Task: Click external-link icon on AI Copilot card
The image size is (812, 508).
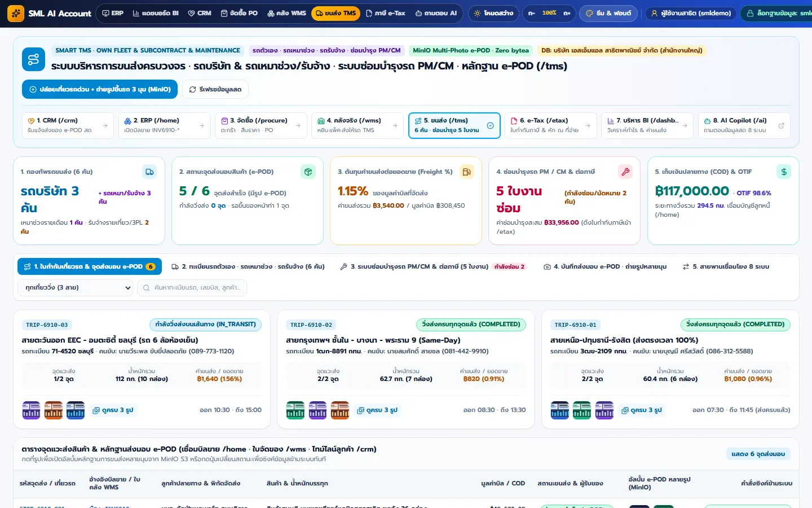Action: (x=781, y=126)
